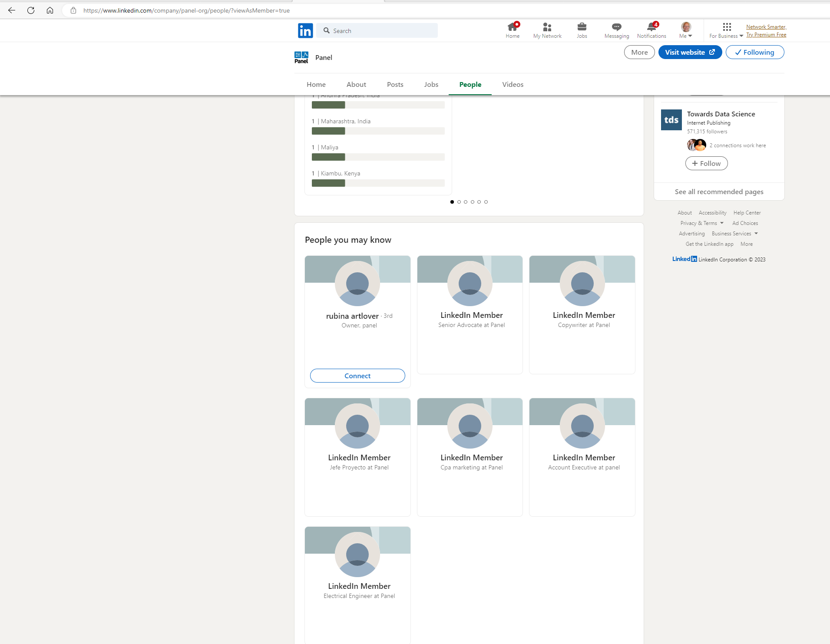Connect with rubina artlover
The image size is (830, 644).
point(357,375)
